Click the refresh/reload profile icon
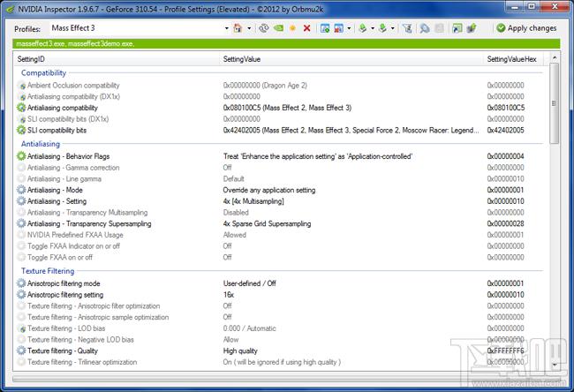Screen dimensions: 574x392 (263, 28)
